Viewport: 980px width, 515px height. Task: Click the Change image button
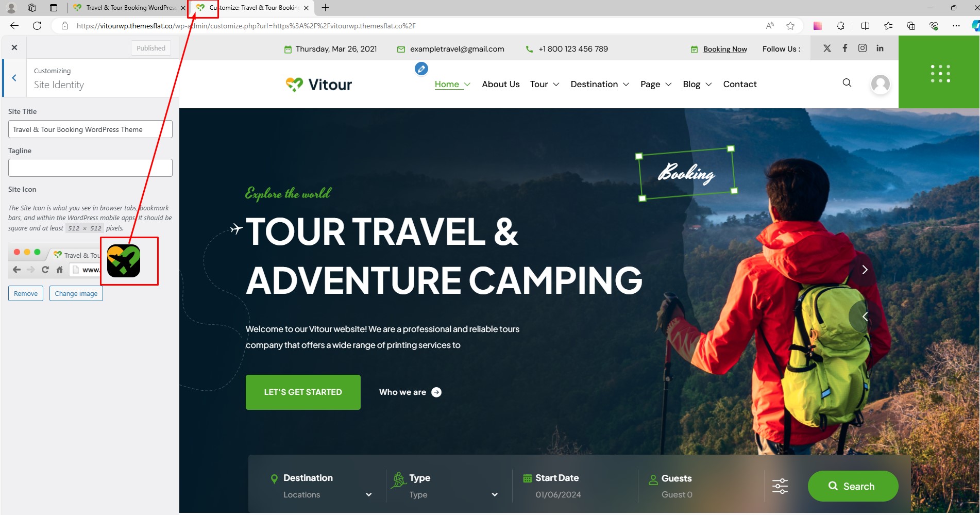coord(76,293)
